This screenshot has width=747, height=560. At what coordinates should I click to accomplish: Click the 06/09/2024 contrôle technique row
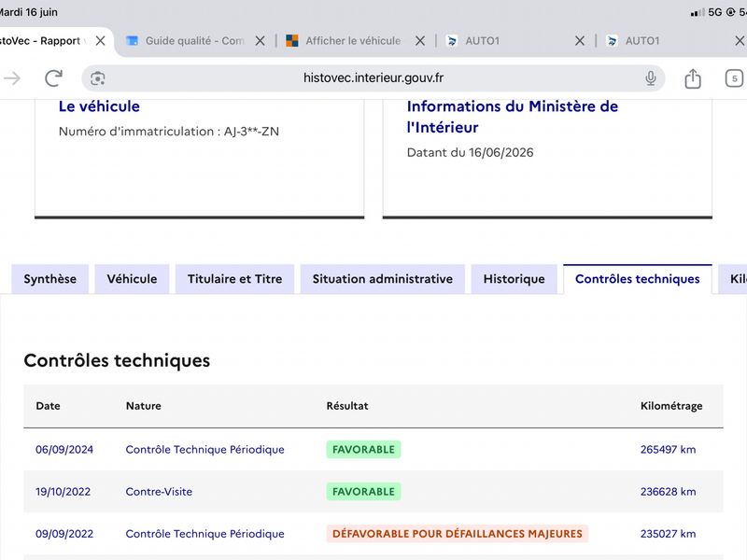(373, 450)
